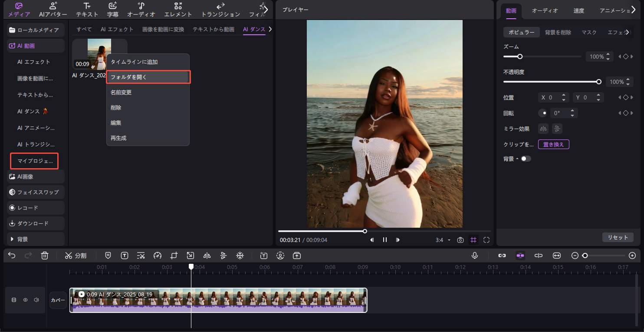Take a snapshot of the player frame

pyautogui.click(x=460, y=240)
